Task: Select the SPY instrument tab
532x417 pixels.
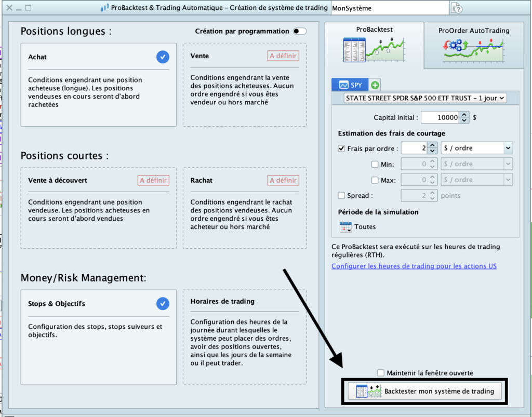Action: [x=350, y=85]
